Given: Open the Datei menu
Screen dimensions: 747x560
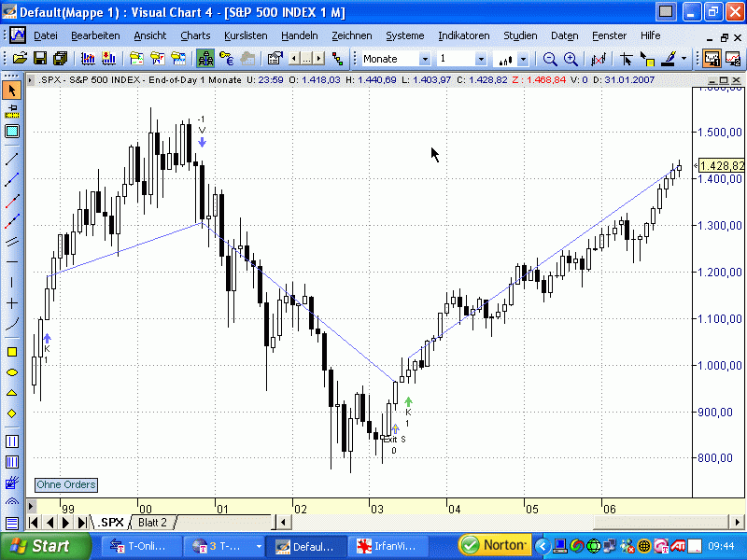Looking at the screenshot, I should click(46, 35).
